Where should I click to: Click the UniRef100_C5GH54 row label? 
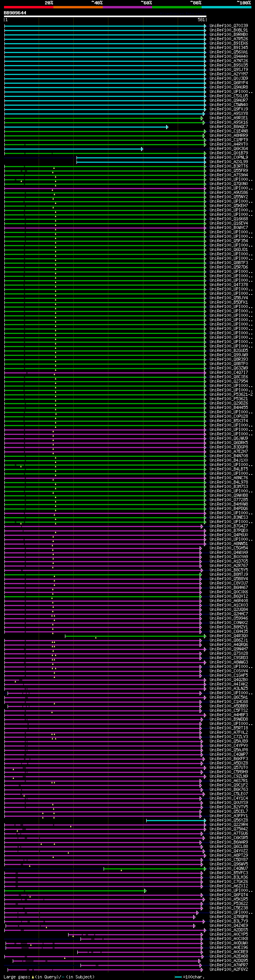(229, 548)
